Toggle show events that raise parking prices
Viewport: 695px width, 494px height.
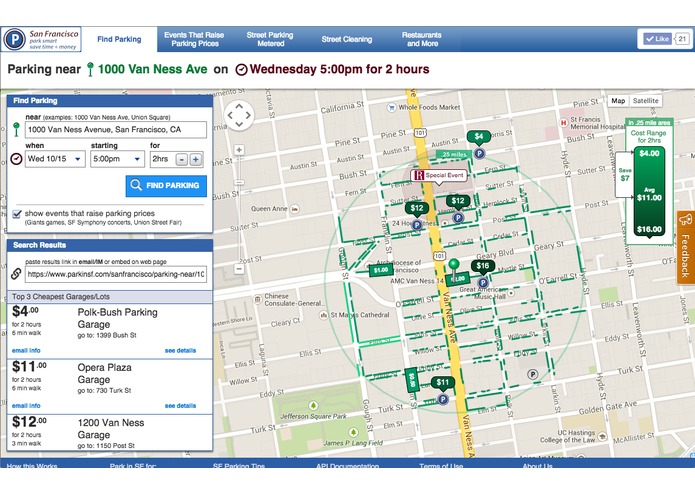[x=17, y=214]
